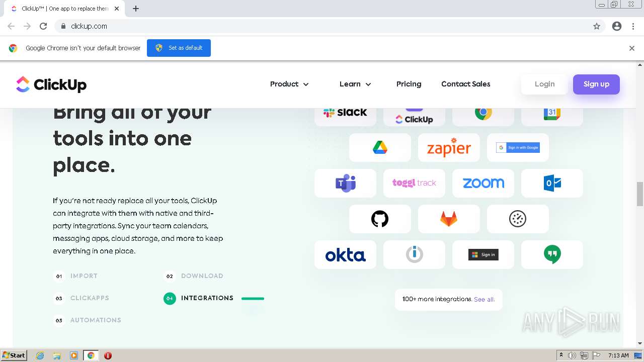Viewport: 644px width, 362px height.
Task: Open the media player taskbar icon
Action: tap(74, 355)
